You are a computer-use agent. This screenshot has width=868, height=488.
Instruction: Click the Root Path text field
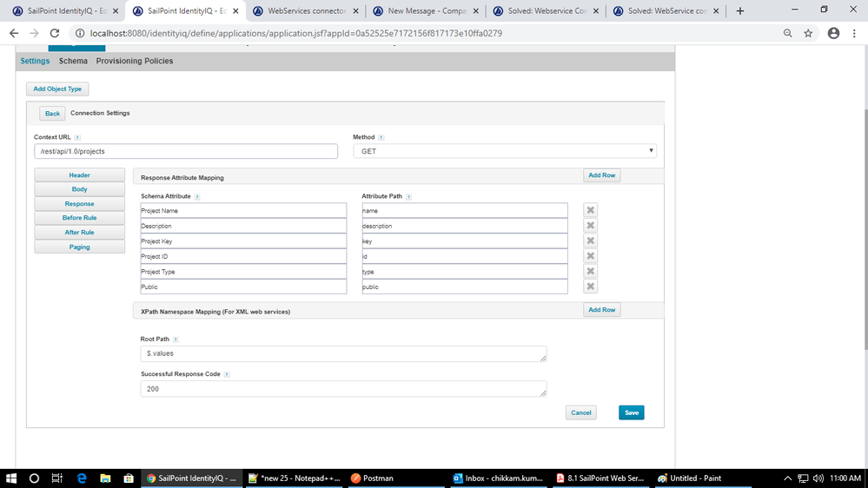tap(343, 353)
